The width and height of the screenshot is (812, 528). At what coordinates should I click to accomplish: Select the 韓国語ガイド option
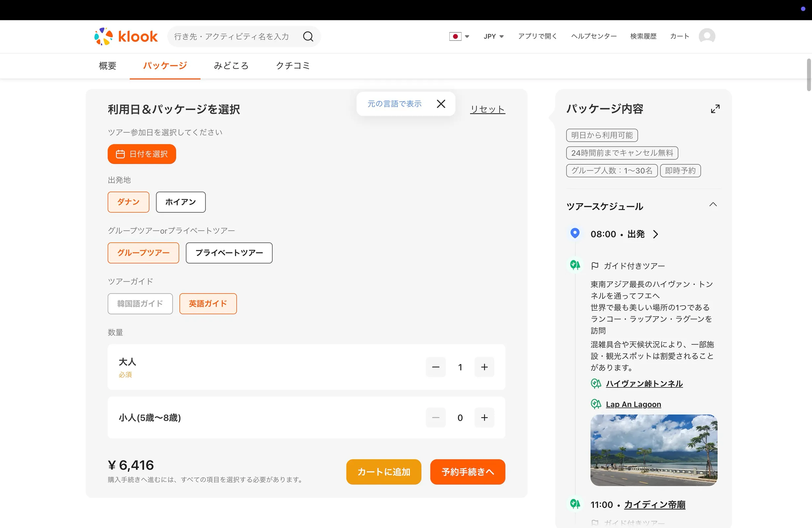[140, 304]
